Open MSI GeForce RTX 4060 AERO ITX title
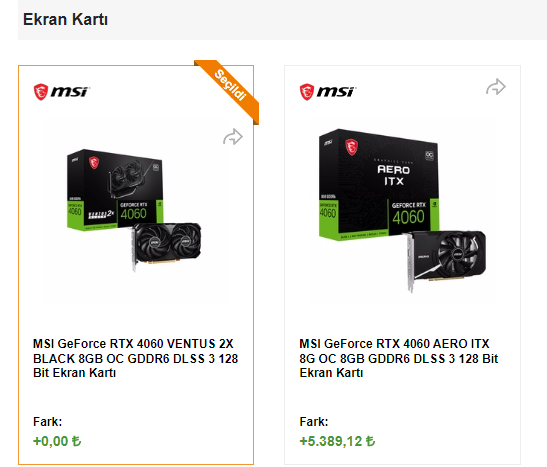This screenshot has height=467, width=547. tap(398, 358)
